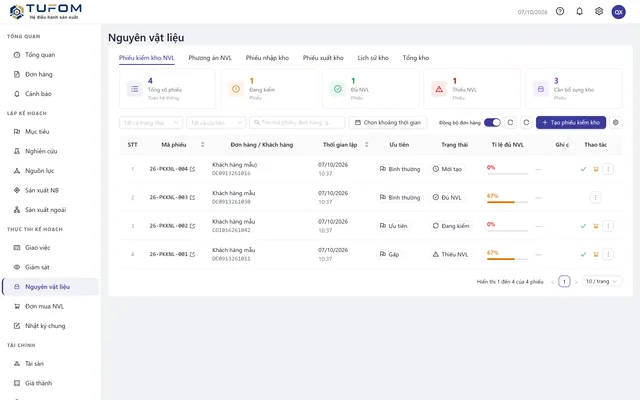Click cart icon for row 26-PKKNL-002
640x400 pixels.
coord(596,226)
